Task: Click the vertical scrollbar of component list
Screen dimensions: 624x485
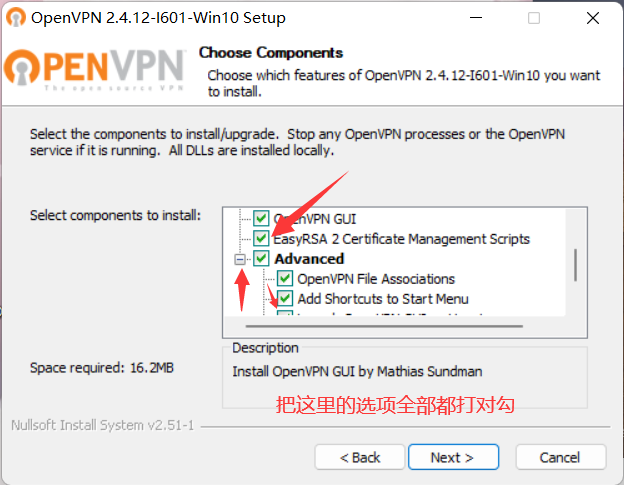Action: click(575, 265)
